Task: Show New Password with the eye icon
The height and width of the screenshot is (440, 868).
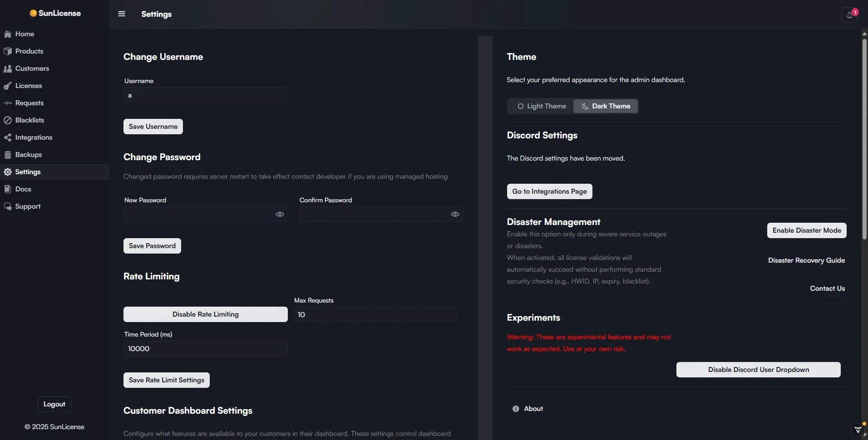Action: point(280,214)
